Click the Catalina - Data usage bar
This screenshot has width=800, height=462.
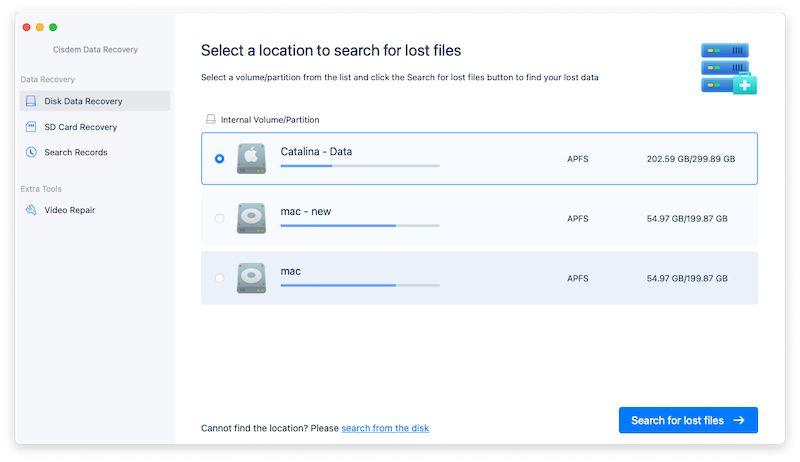(359, 166)
